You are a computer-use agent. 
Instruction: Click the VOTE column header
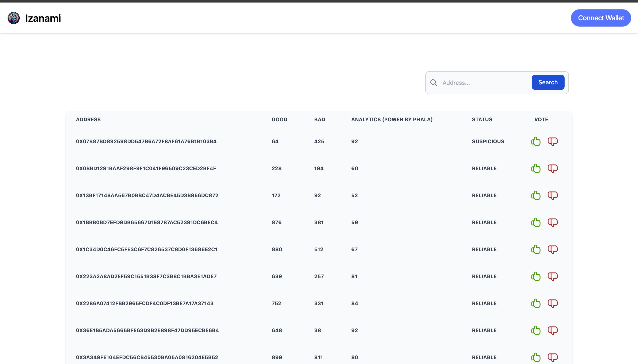(541, 120)
